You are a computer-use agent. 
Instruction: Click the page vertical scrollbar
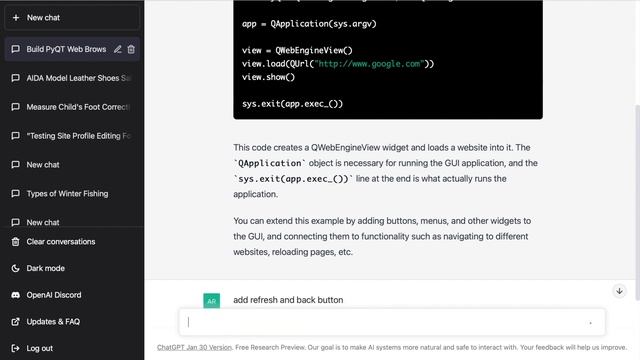637,202
